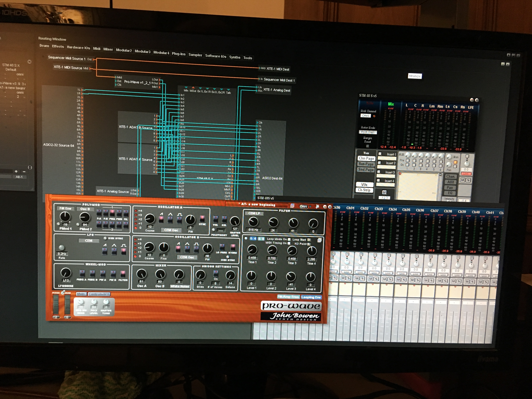Open White Noise source selector in Mixer
Screen dimensions: 532x399
click(x=180, y=286)
